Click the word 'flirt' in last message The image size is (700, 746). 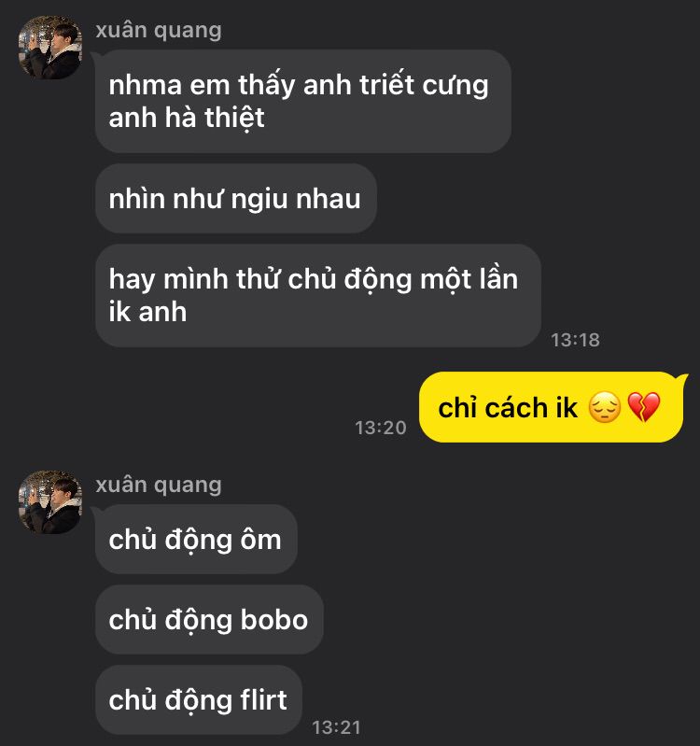click(x=263, y=700)
